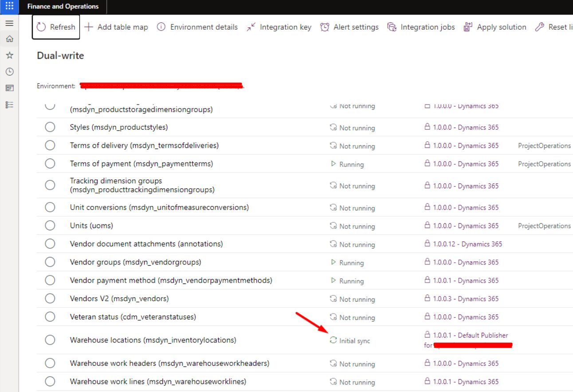Open Workspaces icon in left sidebar

point(9,88)
